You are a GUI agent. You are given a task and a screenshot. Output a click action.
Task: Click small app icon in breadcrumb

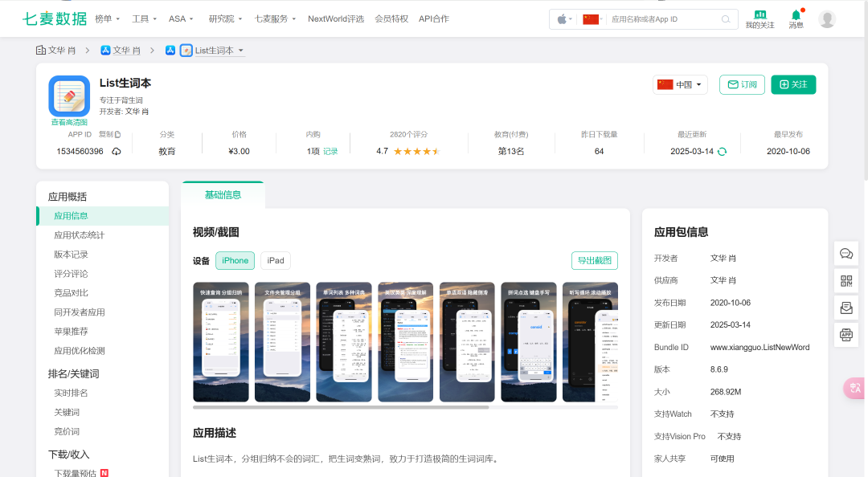coord(186,51)
